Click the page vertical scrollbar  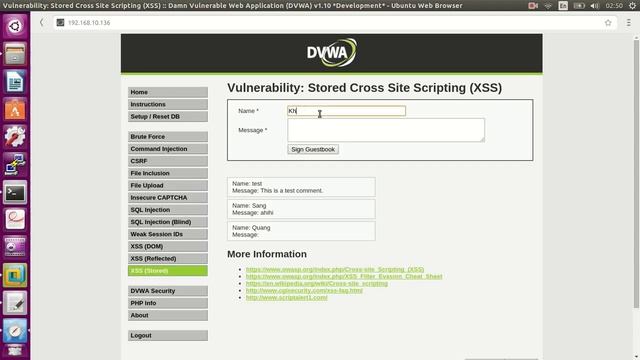[x=636, y=173]
